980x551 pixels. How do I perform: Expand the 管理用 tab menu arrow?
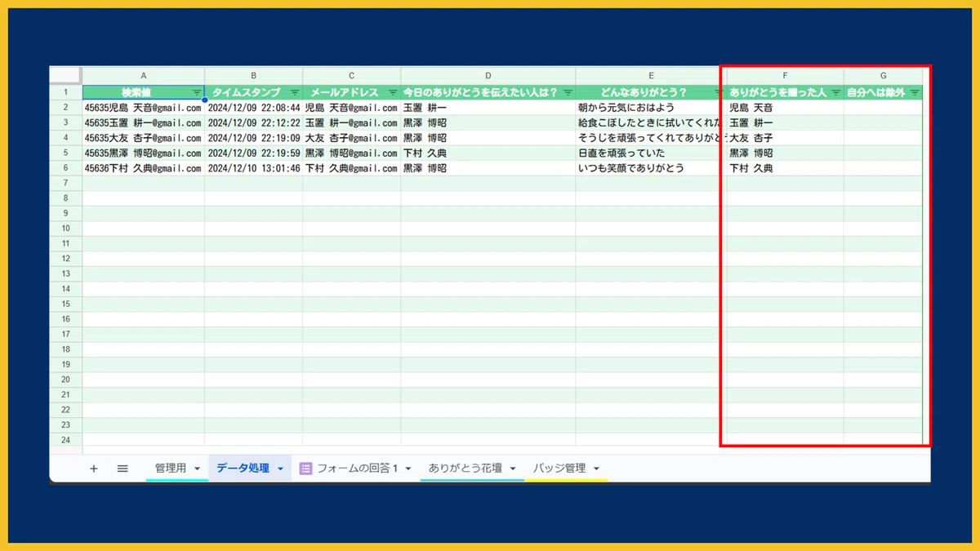click(x=198, y=469)
